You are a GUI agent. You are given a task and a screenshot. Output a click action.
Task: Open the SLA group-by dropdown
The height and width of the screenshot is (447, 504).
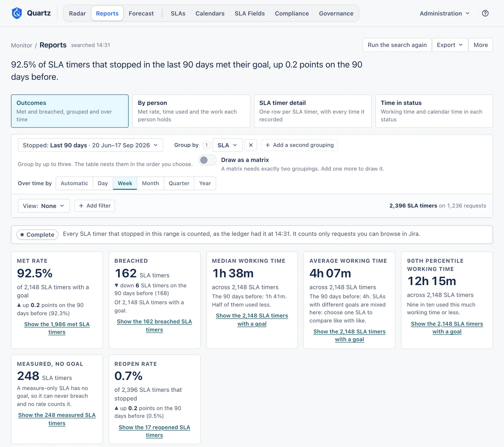(227, 145)
